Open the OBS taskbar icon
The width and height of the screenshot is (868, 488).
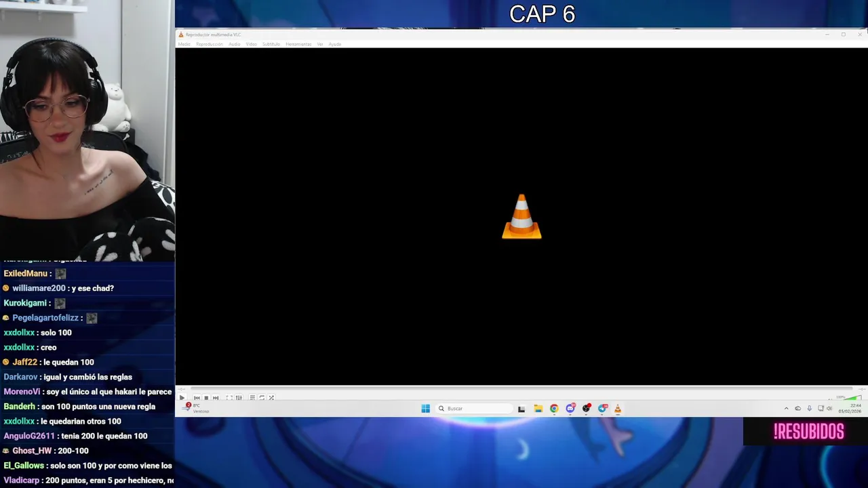pos(587,409)
